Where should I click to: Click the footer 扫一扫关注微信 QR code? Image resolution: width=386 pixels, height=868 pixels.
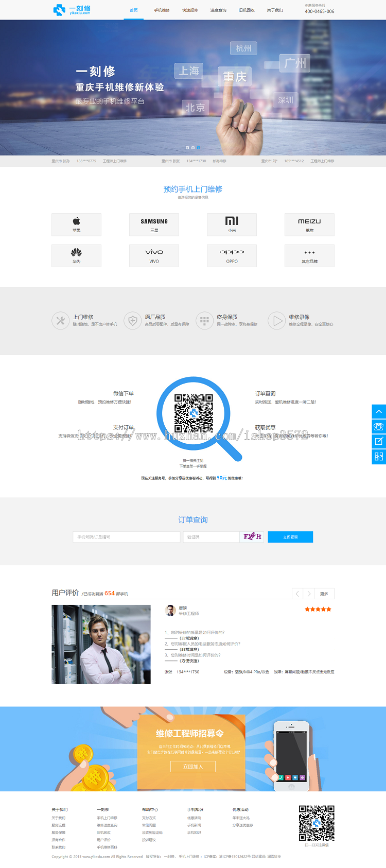(317, 823)
